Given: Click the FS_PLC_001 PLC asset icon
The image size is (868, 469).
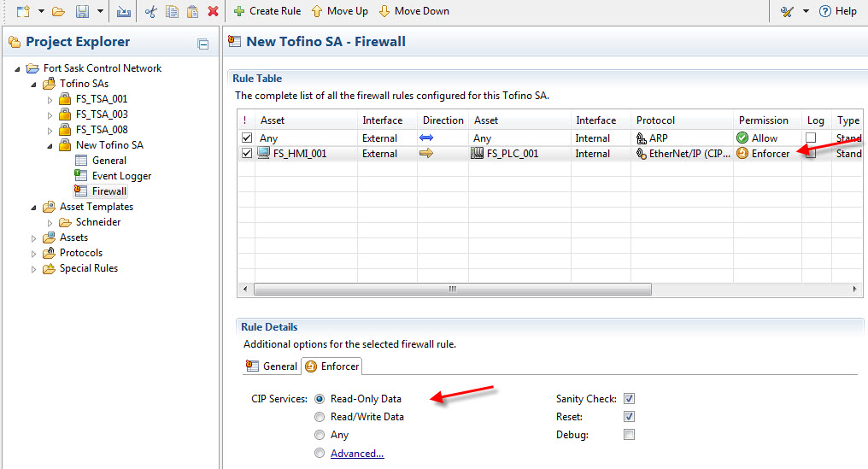Looking at the screenshot, I should coord(477,153).
